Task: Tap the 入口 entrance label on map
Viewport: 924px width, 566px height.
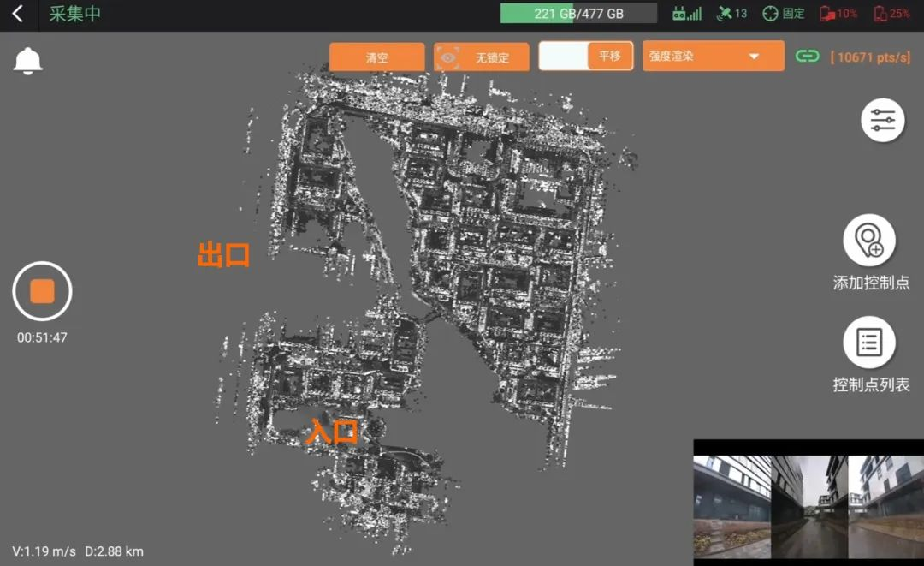Action: 332,432
